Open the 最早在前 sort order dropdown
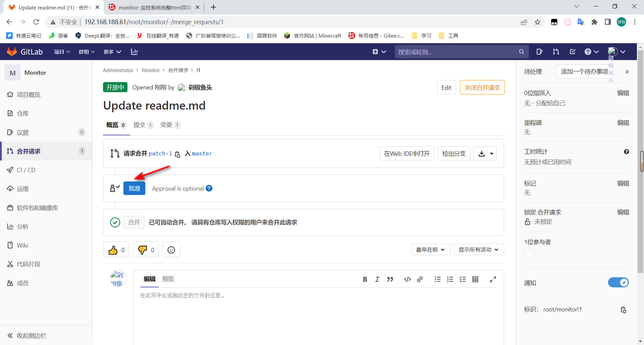644x345 pixels. pos(431,249)
